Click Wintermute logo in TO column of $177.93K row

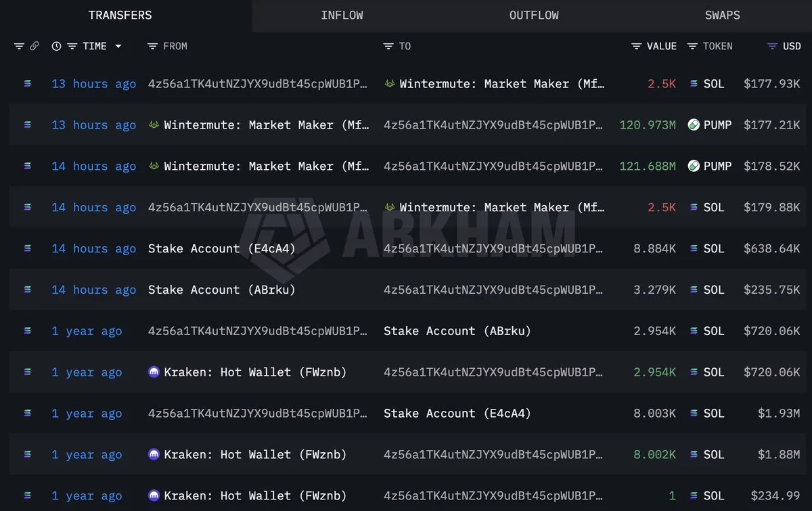[390, 84]
